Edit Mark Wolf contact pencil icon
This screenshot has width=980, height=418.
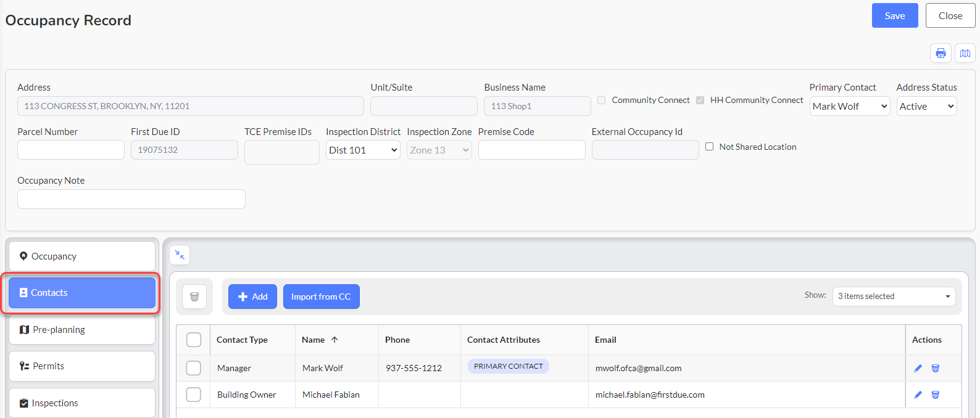pyautogui.click(x=918, y=368)
